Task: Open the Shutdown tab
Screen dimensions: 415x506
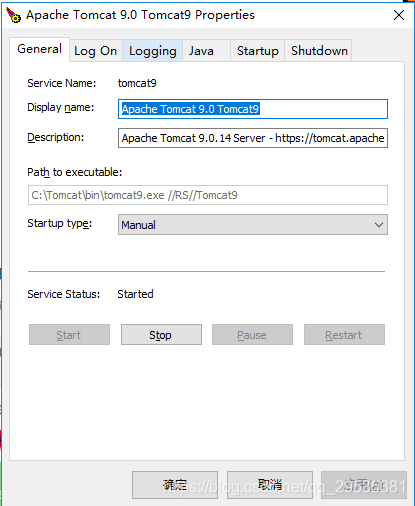Action: pos(319,51)
